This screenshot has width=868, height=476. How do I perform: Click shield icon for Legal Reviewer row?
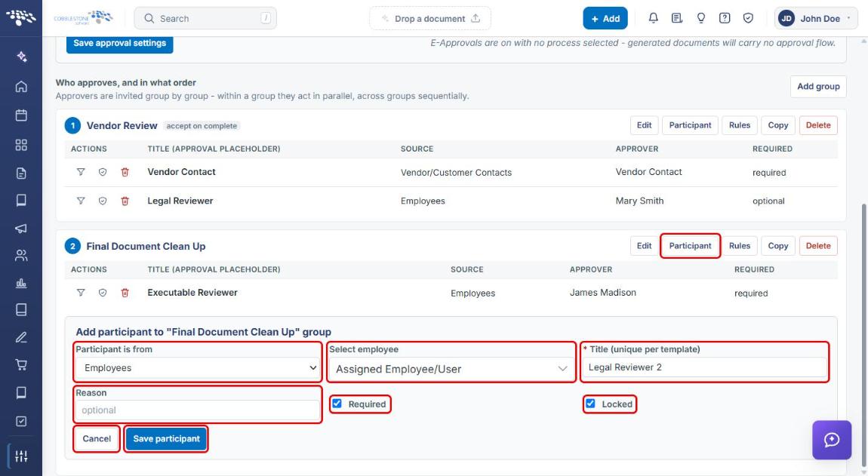coord(103,201)
